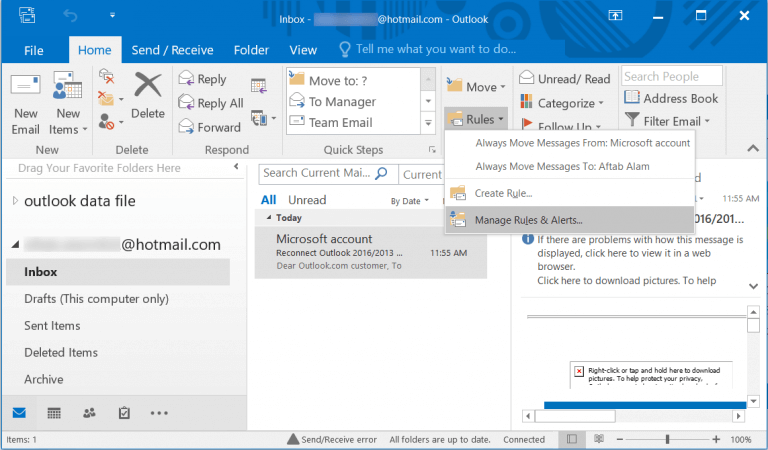This screenshot has height=450, width=768.
Task: Click the More respond actions icon
Action: pos(263,118)
